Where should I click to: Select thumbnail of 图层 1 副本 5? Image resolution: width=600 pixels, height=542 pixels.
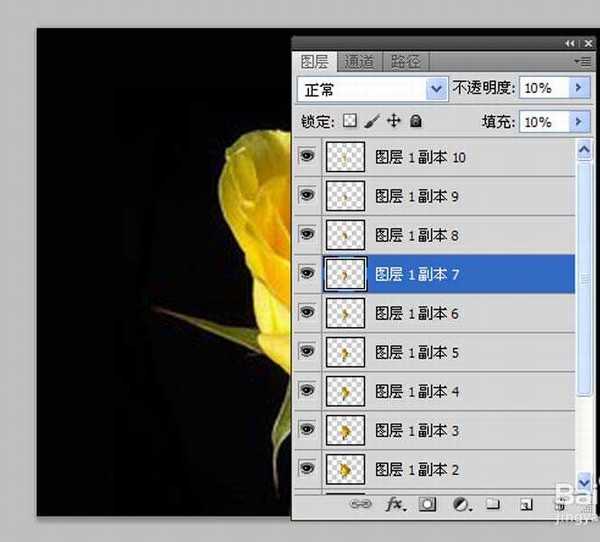point(345,353)
